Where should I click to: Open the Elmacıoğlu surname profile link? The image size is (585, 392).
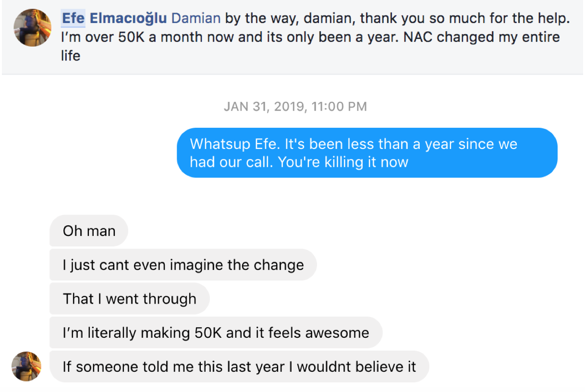coord(128,19)
